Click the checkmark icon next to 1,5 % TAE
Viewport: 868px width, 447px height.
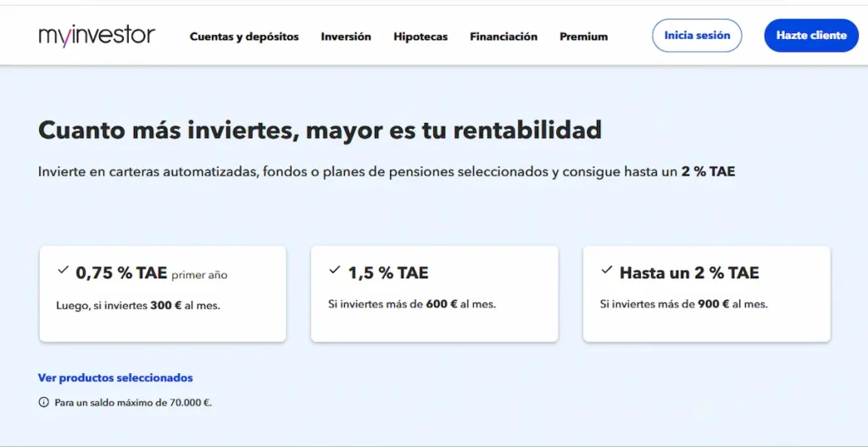(334, 271)
